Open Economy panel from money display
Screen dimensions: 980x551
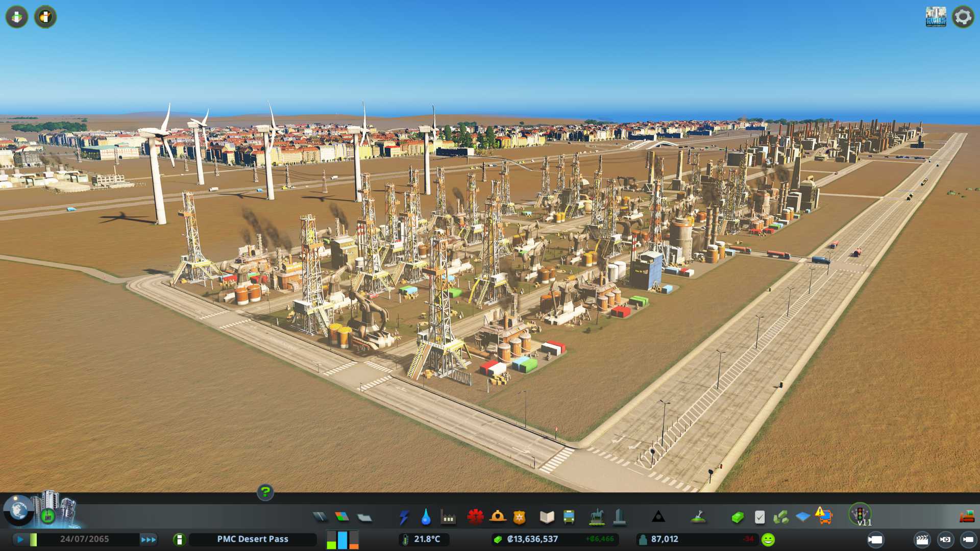[x=532, y=539]
